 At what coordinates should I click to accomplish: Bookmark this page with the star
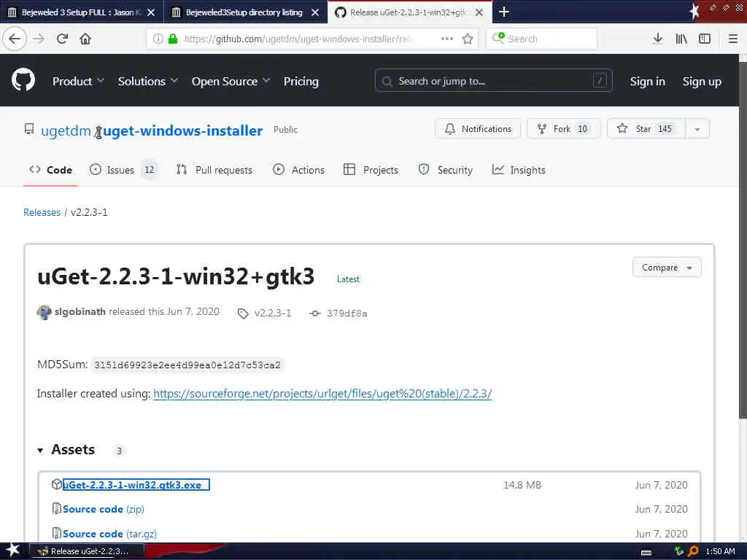pos(468,39)
